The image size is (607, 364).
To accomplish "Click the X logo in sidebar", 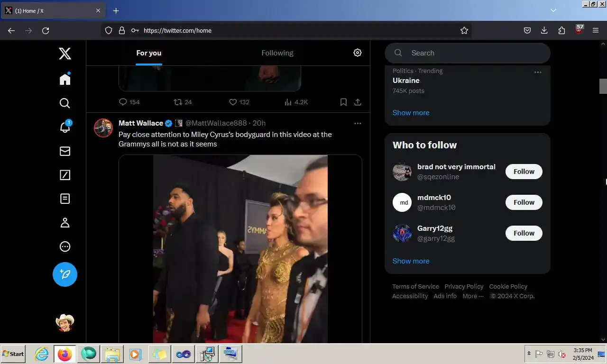I will click(65, 53).
